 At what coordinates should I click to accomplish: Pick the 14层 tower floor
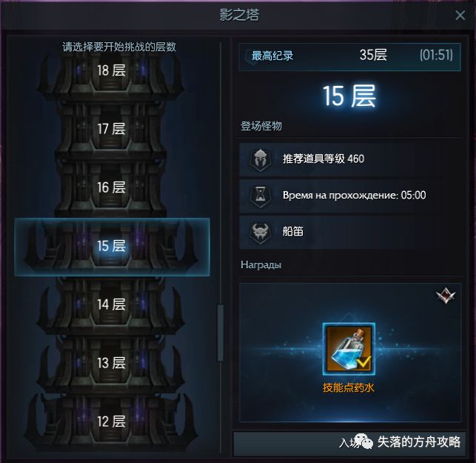click(x=111, y=304)
